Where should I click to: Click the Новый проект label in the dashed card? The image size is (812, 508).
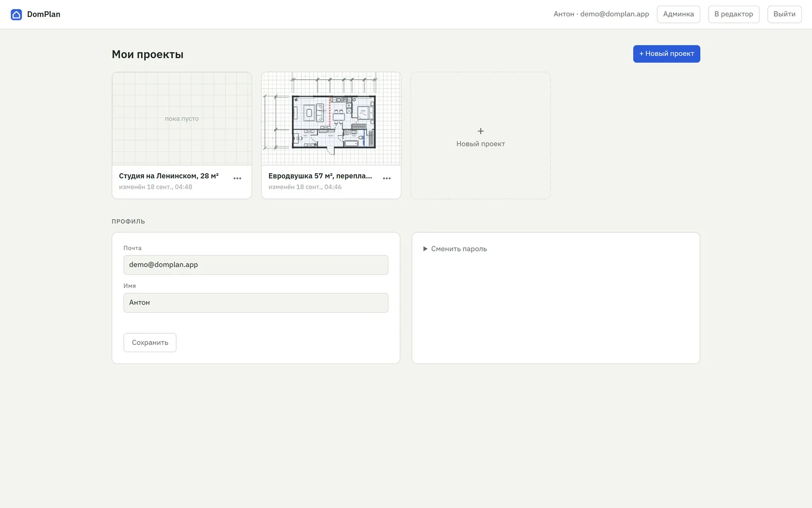481,144
